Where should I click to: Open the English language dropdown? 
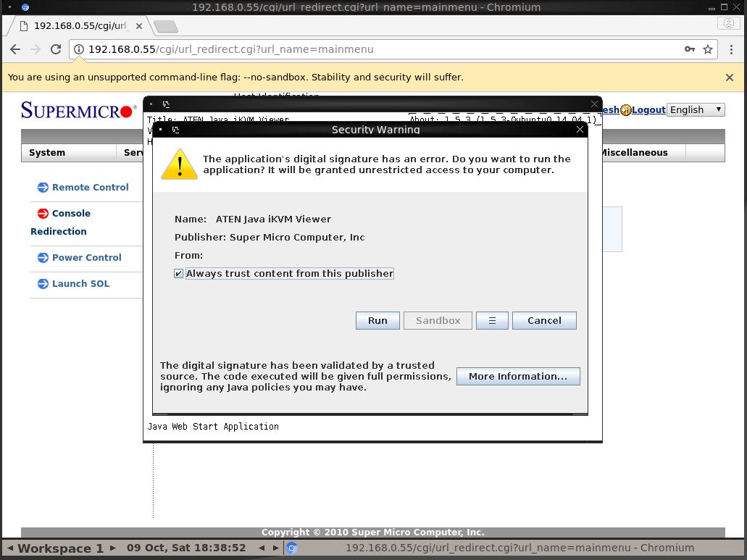point(696,109)
